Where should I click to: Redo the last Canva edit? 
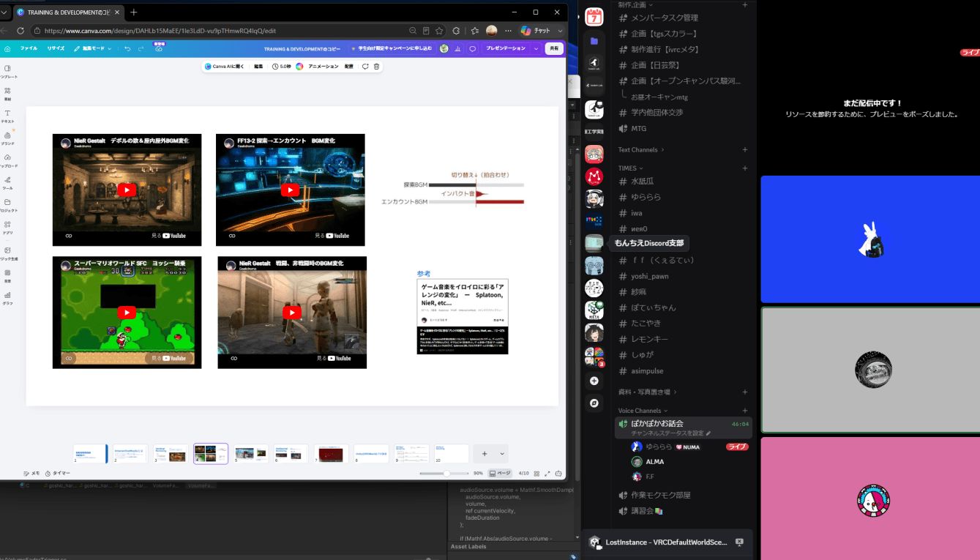pos(141,48)
